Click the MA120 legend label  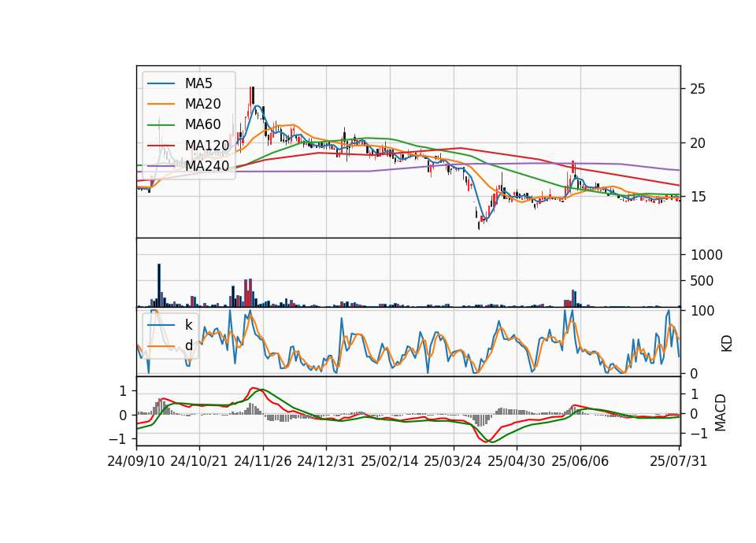207,145
